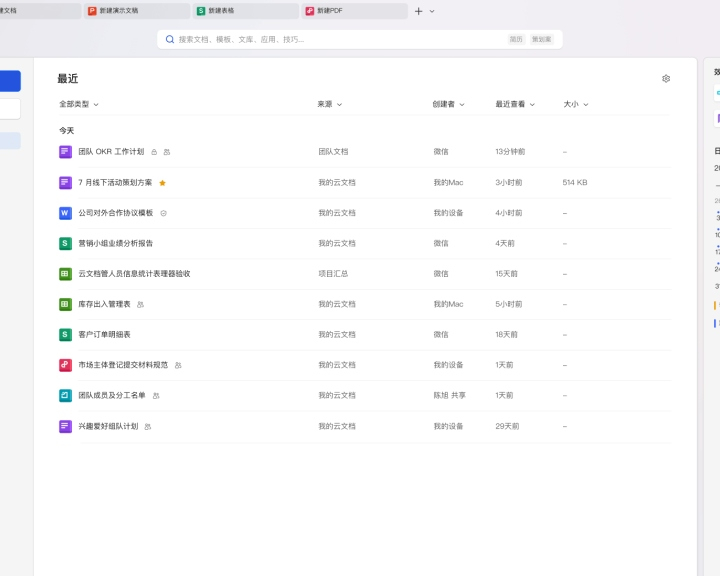Open the settings gear in Recent panel
Image resolution: width=720 pixels, height=576 pixels.
click(x=666, y=79)
